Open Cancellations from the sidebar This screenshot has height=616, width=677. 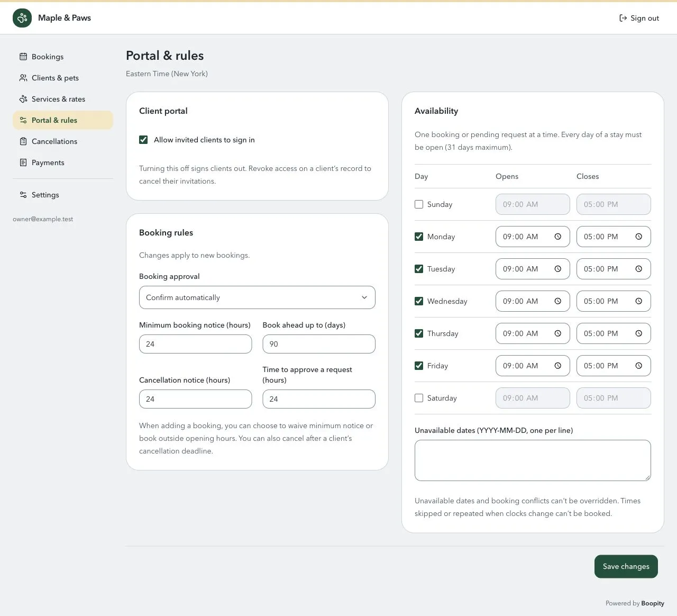(63, 141)
